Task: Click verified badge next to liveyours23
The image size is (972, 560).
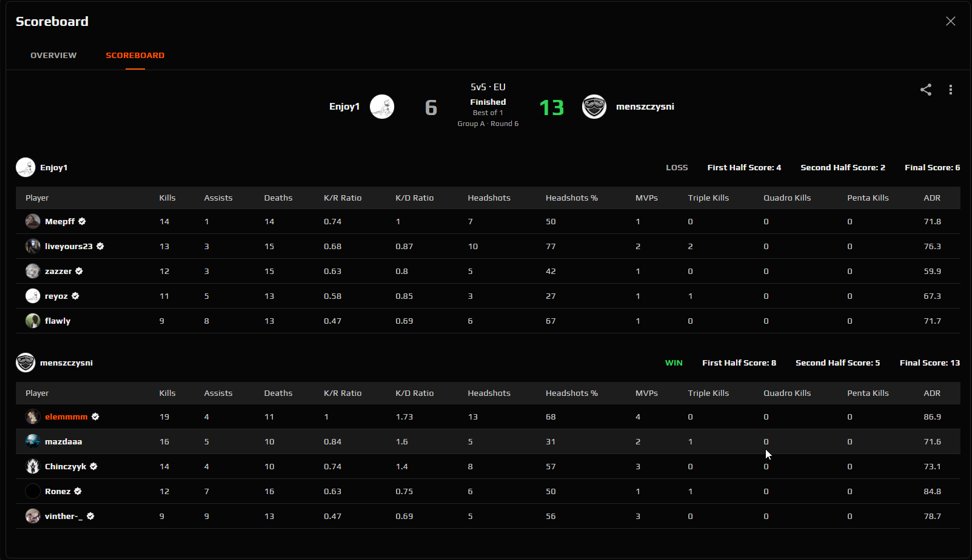Action: coord(100,246)
